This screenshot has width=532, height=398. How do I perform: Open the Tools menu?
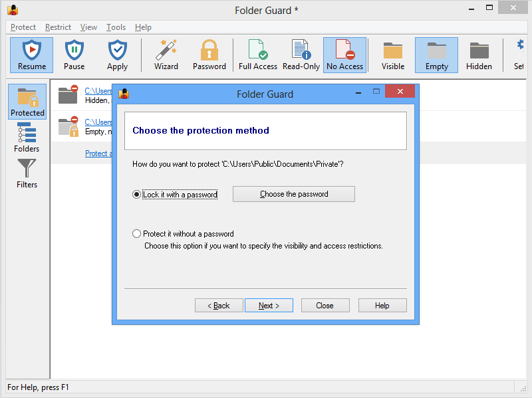[x=116, y=27]
